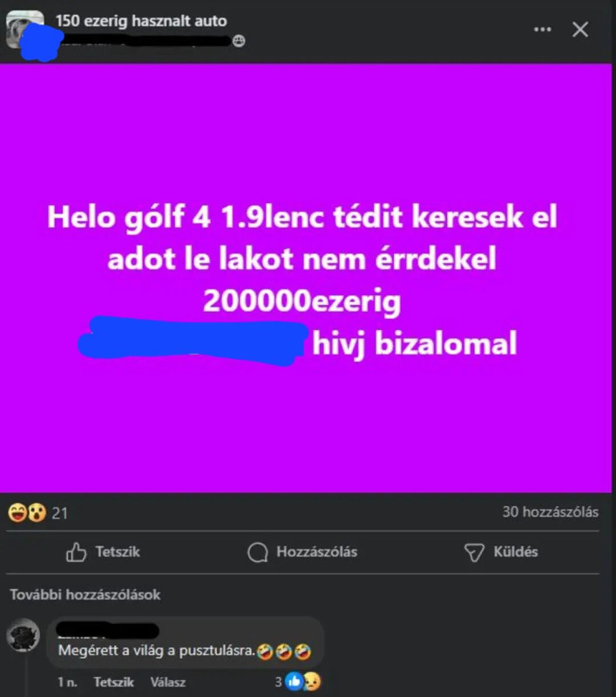Click the purple post text background
This screenshot has height=697, width=616.
(306, 278)
